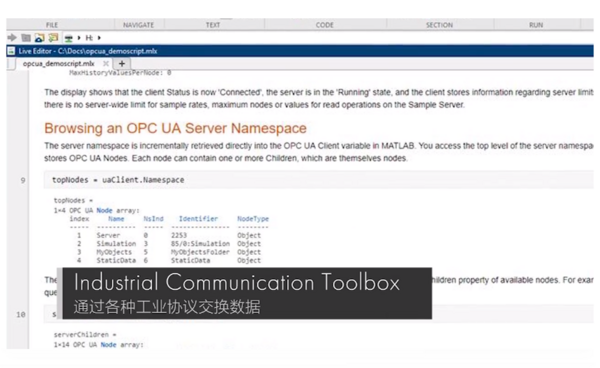
Task: Open the CODE ribbon section
Action: coord(324,25)
